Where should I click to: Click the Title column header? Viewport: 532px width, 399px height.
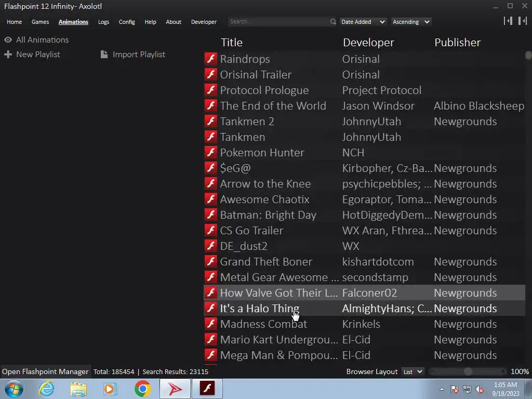click(232, 43)
